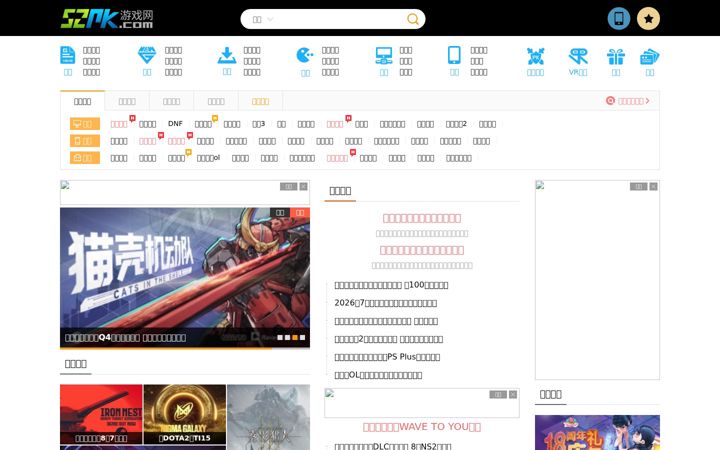Select the fourth gray tab in game list
Image resolution: width=720 pixels, height=450 pixels.
point(216,101)
